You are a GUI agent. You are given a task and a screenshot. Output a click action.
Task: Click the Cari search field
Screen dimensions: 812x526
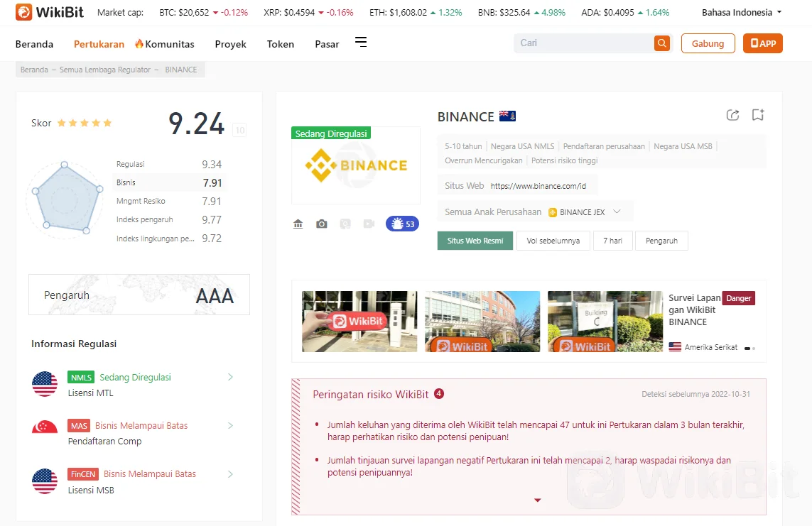coord(584,43)
